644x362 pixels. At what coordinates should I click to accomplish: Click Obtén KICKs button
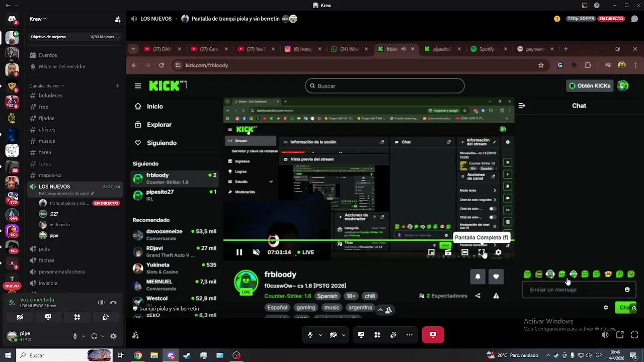590,86
